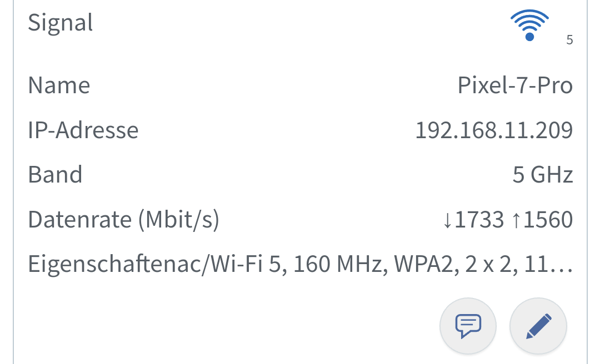Click the download arrow before 1733
The width and height of the screenshot is (600, 364).
pyautogui.click(x=448, y=220)
